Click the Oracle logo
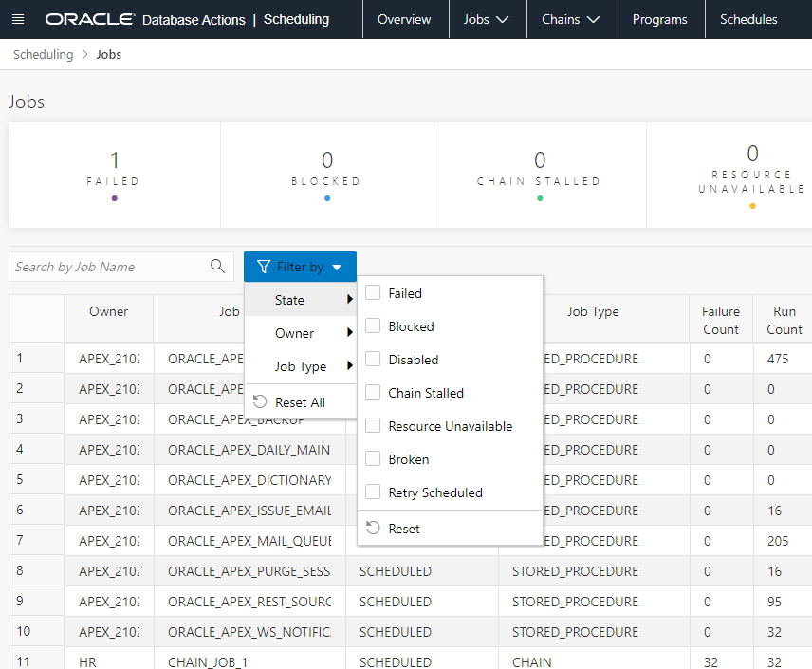The width and height of the screenshot is (812, 669). click(x=89, y=19)
